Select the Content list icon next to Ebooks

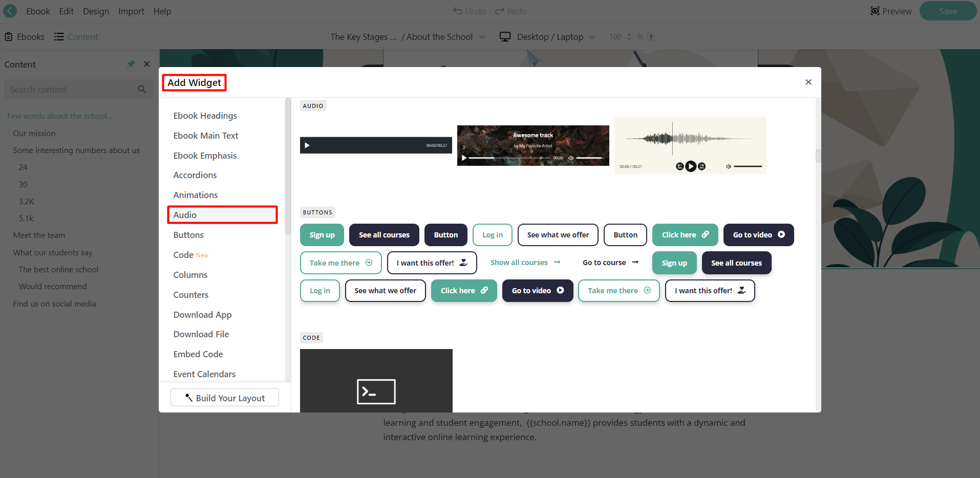pyautogui.click(x=60, y=36)
